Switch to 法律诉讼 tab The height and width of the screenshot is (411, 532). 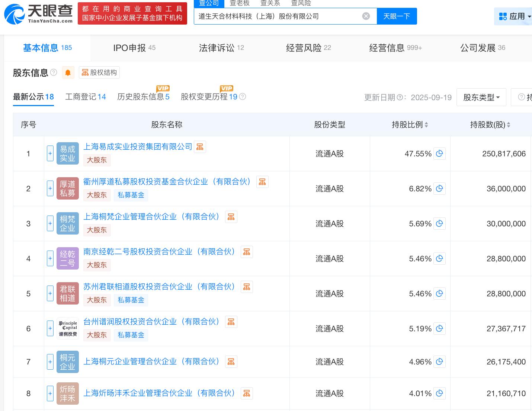[221, 48]
